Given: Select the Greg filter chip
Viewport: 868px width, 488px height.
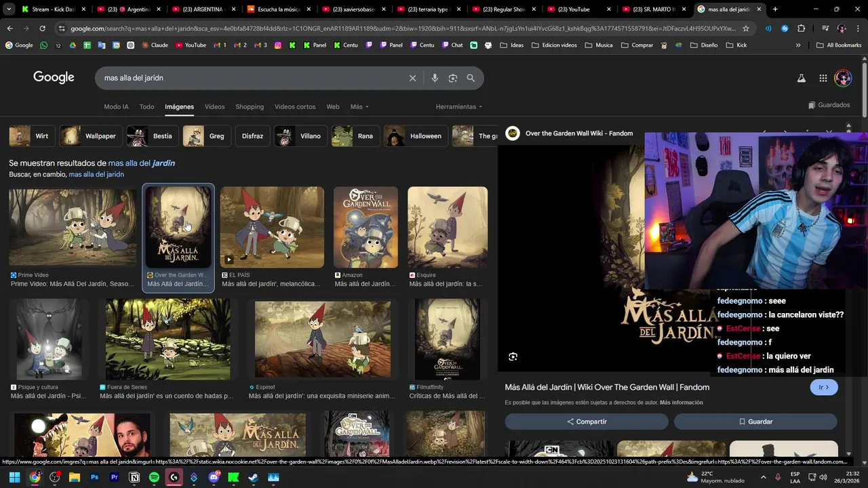Looking at the screenshot, I should (x=207, y=136).
